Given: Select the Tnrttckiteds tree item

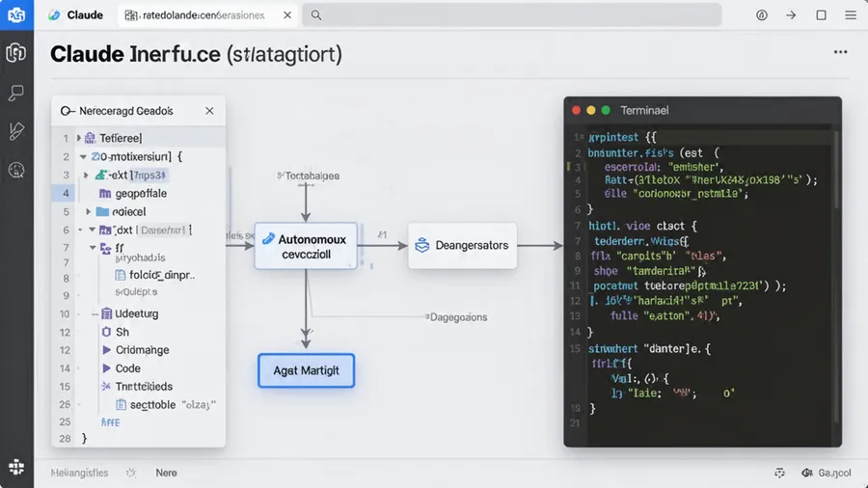Looking at the screenshot, I should [137, 386].
